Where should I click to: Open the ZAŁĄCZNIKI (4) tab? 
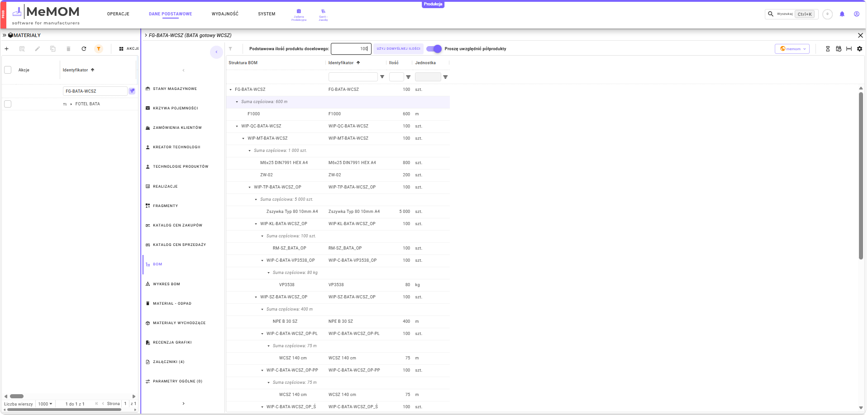pos(168,362)
